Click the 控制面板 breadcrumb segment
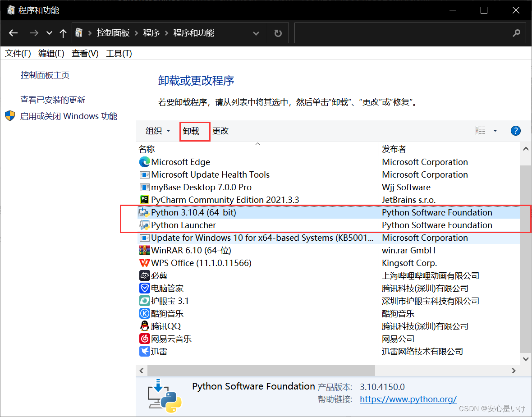532x417 pixels. [x=113, y=33]
